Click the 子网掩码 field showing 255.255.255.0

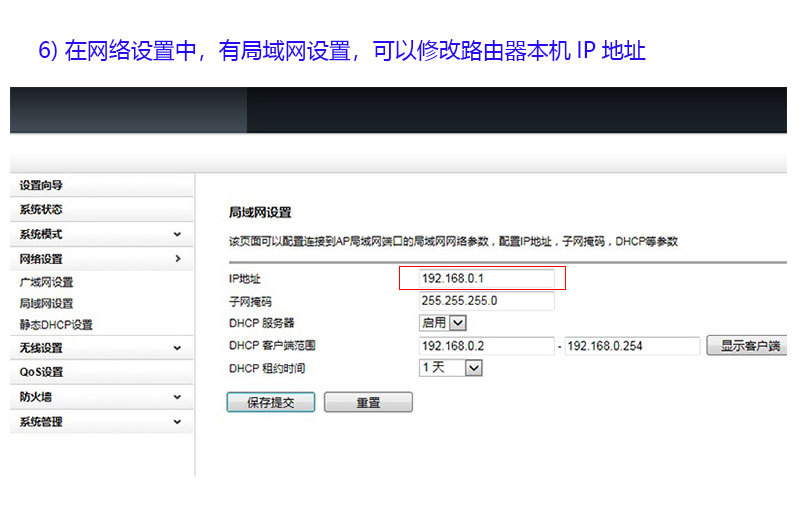coord(486,300)
